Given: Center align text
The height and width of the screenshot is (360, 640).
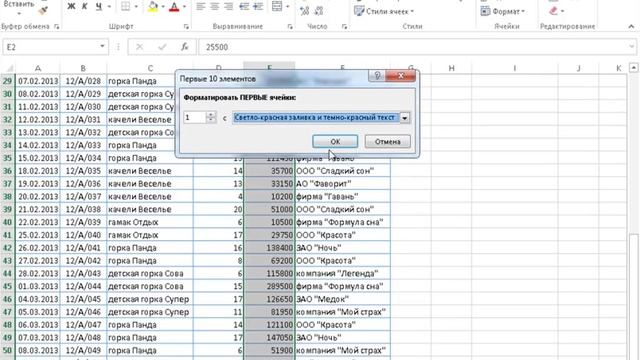Looking at the screenshot, I should (215, 7).
